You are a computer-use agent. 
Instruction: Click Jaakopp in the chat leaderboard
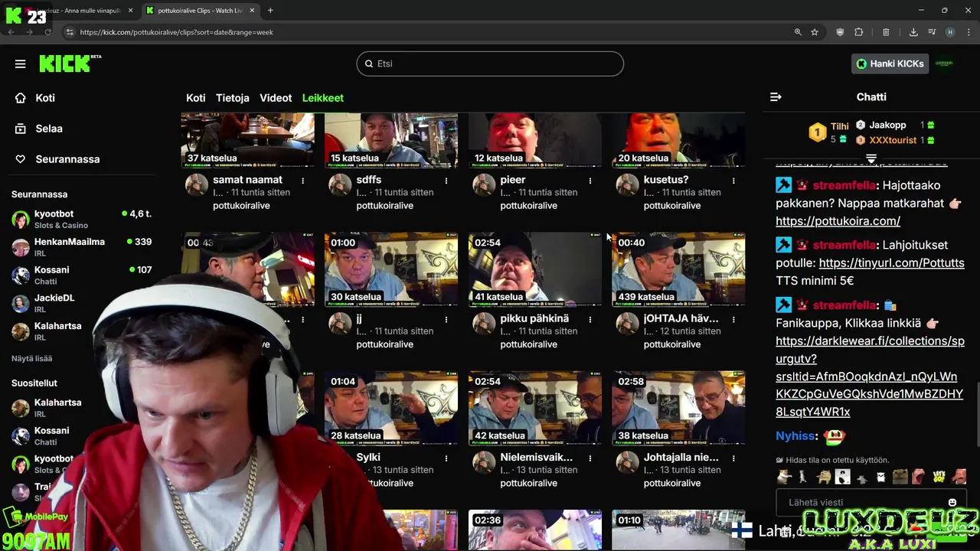887,125
